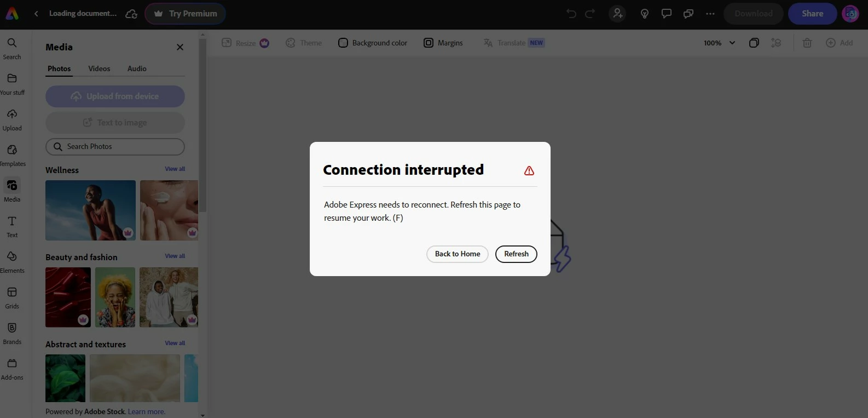This screenshot has height=418, width=868.
Task: Open the lightbulb tips icon
Action: coord(645,14)
